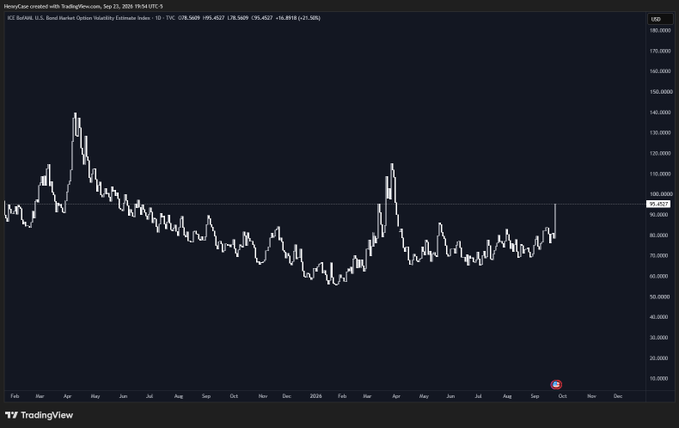Open the USD currency selector on price axis

pyautogui.click(x=660, y=19)
